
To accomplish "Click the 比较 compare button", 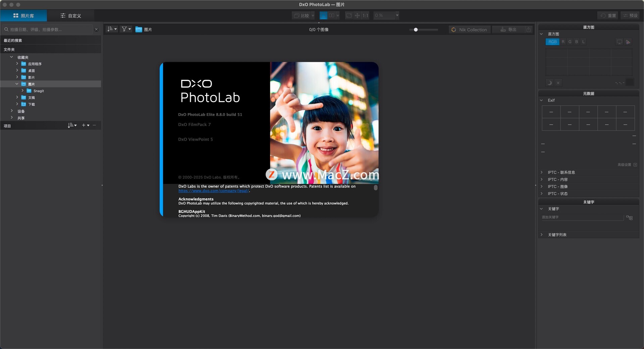I will coord(301,15).
